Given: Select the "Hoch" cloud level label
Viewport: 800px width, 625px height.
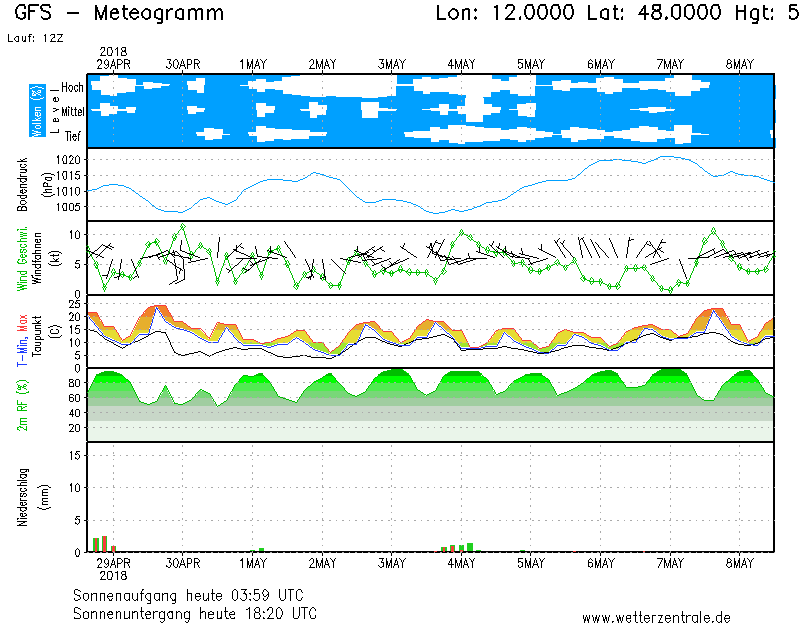Looking at the screenshot, I should (x=72, y=87).
